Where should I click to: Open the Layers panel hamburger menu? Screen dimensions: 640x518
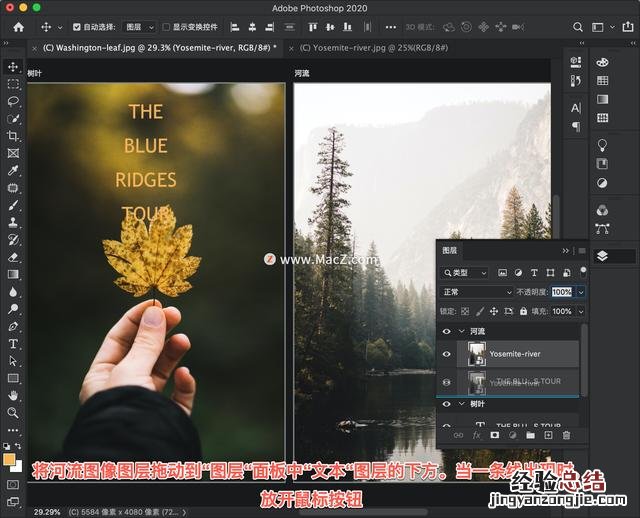coord(582,250)
